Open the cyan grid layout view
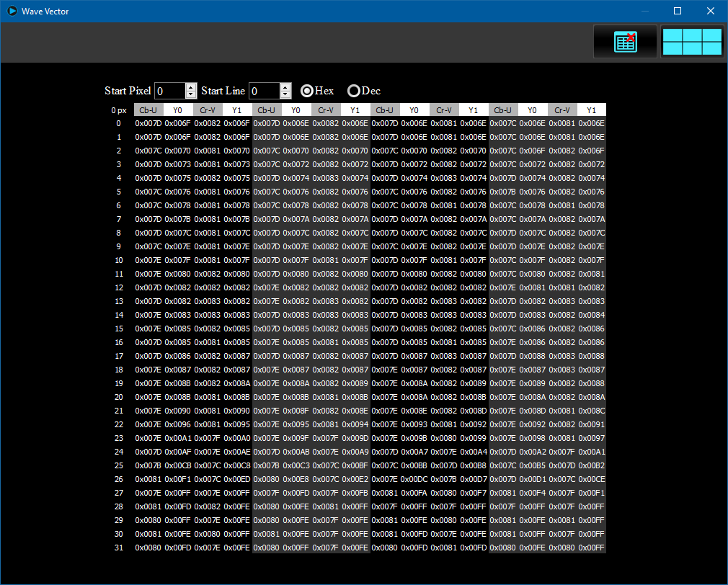Viewport: 728px width, 585px height. click(692, 41)
